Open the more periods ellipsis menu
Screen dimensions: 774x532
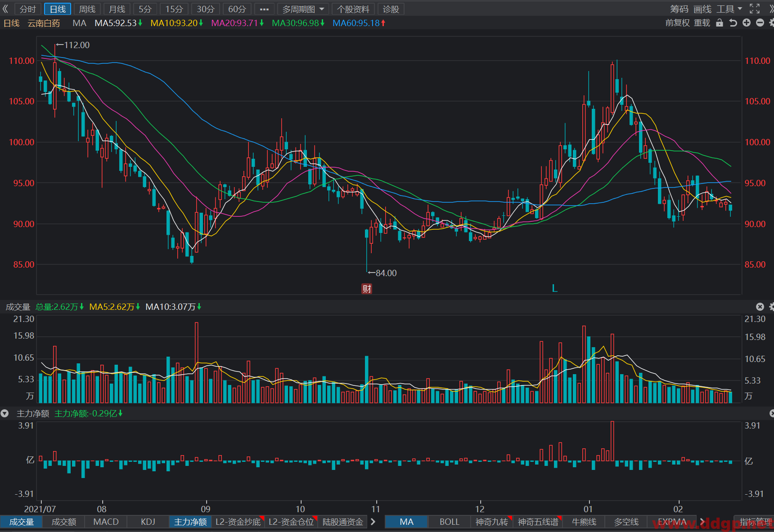point(264,9)
